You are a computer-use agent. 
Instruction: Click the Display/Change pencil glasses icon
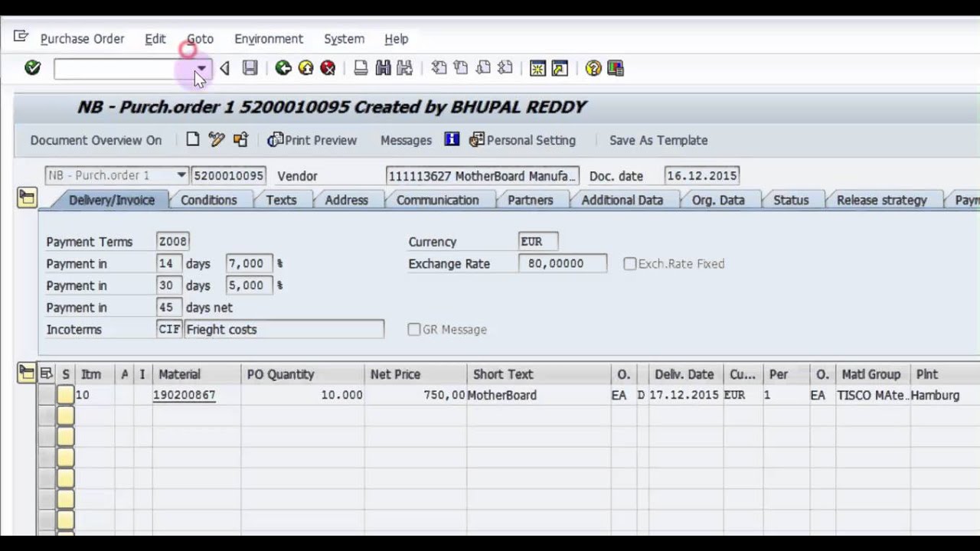coord(217,139)
